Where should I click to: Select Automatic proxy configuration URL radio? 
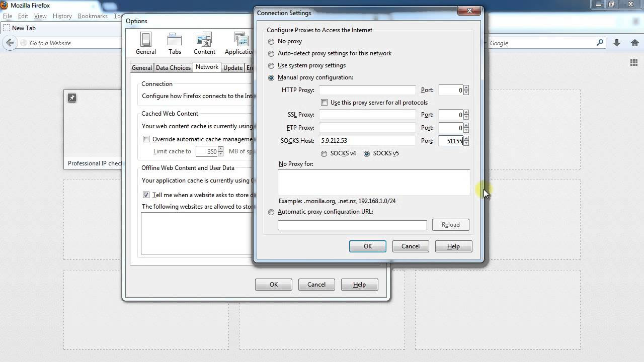(271, 212)
